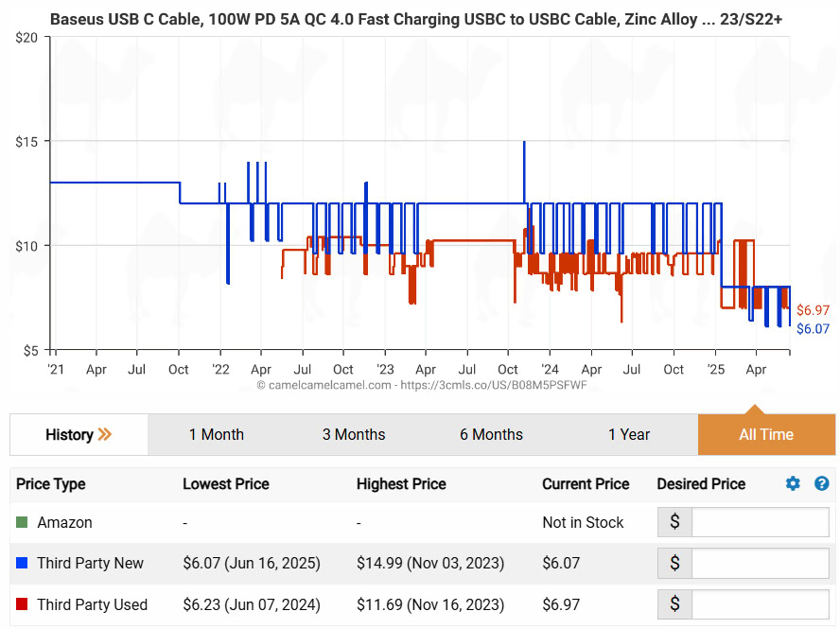The image size is (840, 629).
Task: Select the 1 Year tab
Action: 629,435
